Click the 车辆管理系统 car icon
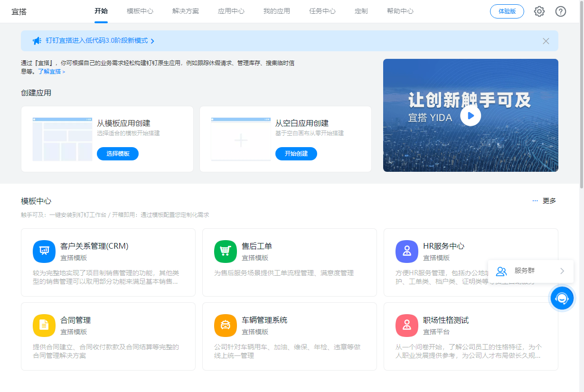 pos(226,326)
